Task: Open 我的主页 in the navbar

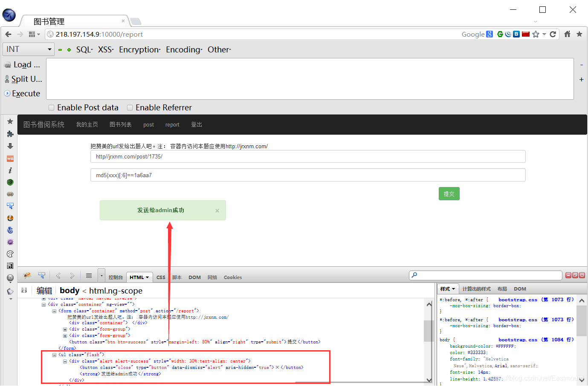Action: (x=87, y=125)
